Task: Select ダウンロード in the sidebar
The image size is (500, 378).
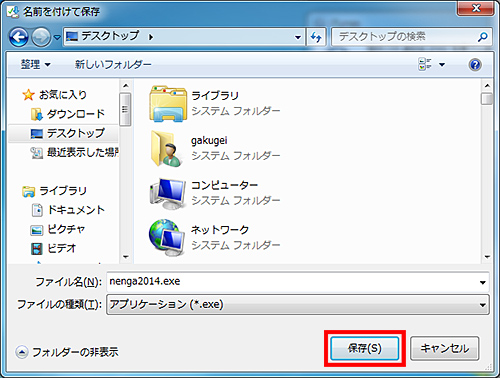Action: coord(76,114)
